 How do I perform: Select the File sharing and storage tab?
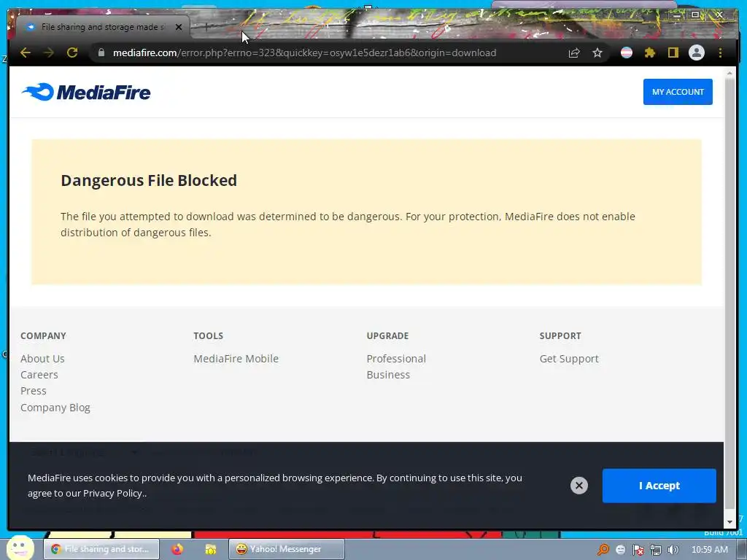[102, 27]
